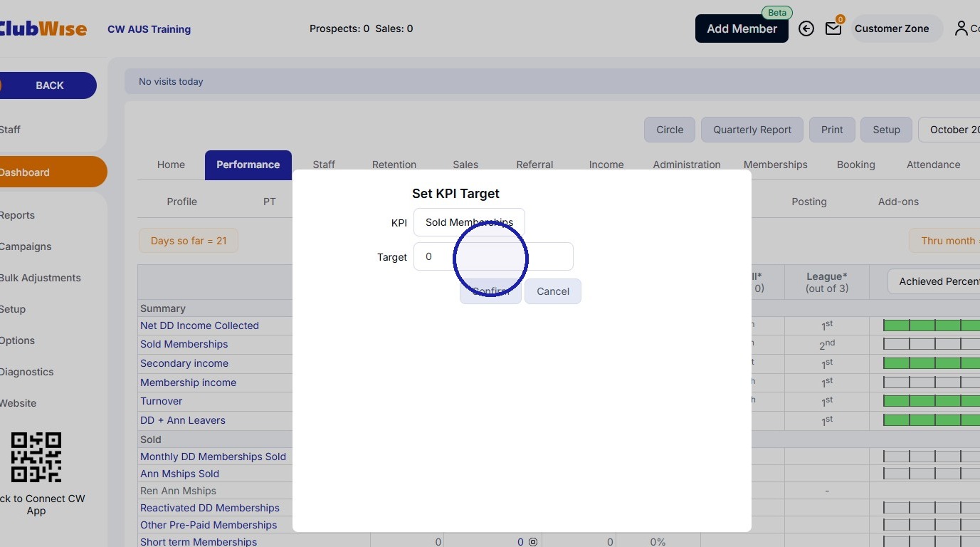
Task: Click target icon in Short term Memberships row
Action: click(533, 542)
